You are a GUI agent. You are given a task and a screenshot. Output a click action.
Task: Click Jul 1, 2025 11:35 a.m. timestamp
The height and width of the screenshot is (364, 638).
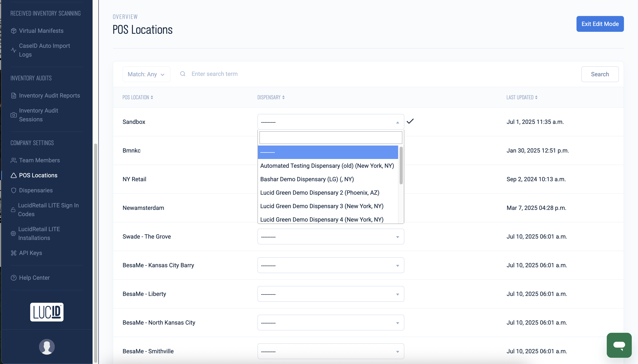pyautogui.click(x=535, y=122)
